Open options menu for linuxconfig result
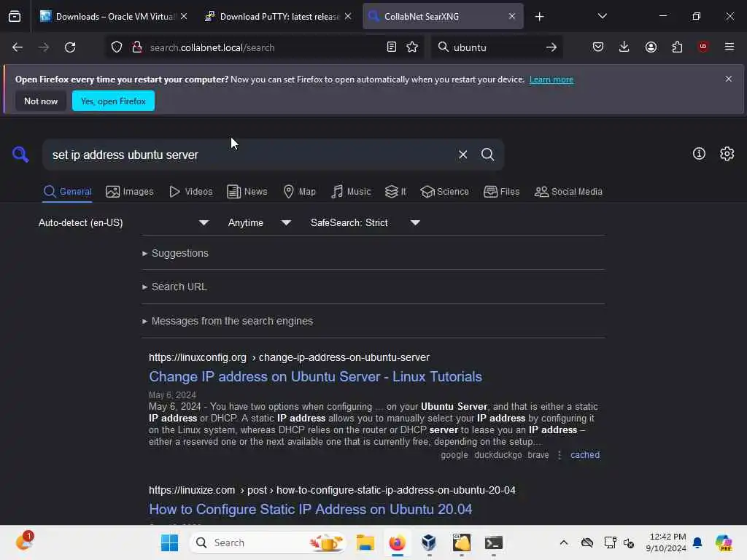747x560 pixels. [x=560, y=455]
